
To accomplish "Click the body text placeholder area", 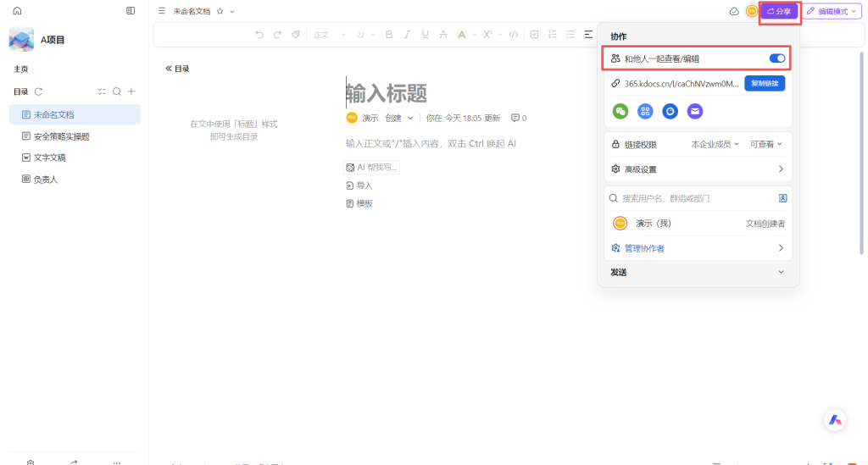I will click(431, 144).
